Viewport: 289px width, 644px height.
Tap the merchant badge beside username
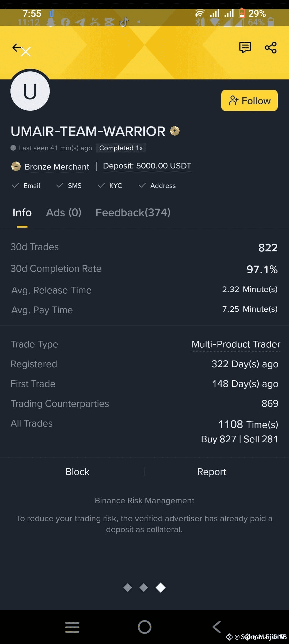tap(175, 131)
